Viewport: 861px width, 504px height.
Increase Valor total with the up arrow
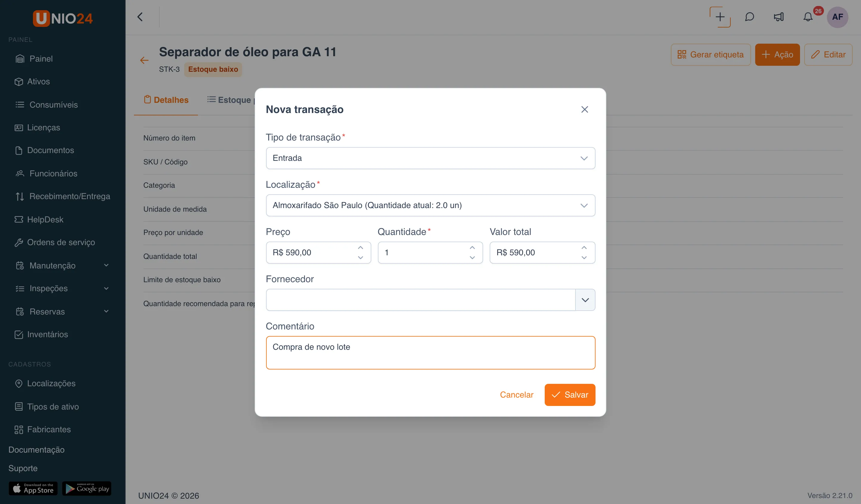[584, 248]
